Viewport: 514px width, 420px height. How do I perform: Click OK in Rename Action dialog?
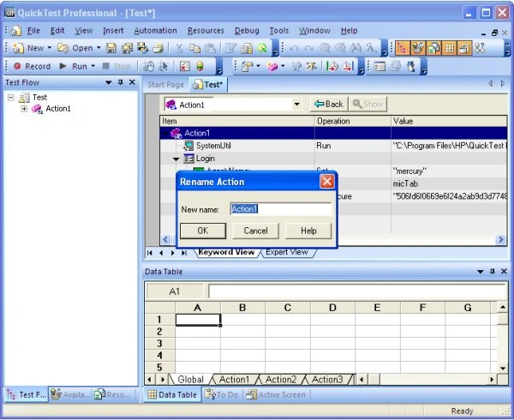203,231
